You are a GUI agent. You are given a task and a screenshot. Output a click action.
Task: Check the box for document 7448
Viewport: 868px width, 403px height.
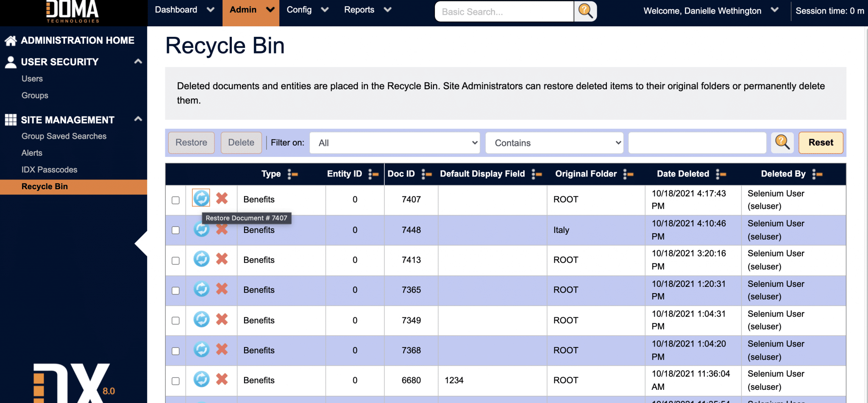[175, 230]
